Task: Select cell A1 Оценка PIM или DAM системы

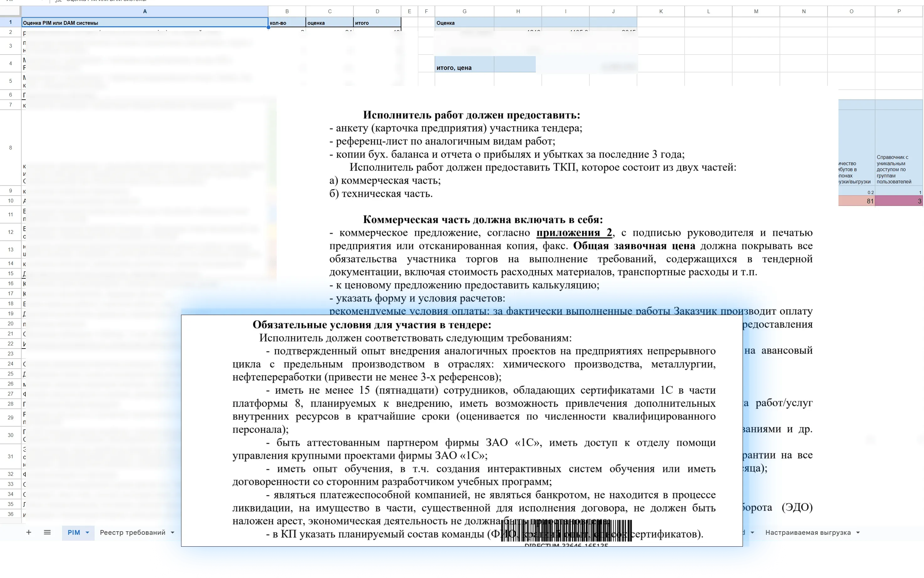Action: [x=145, y=23]
